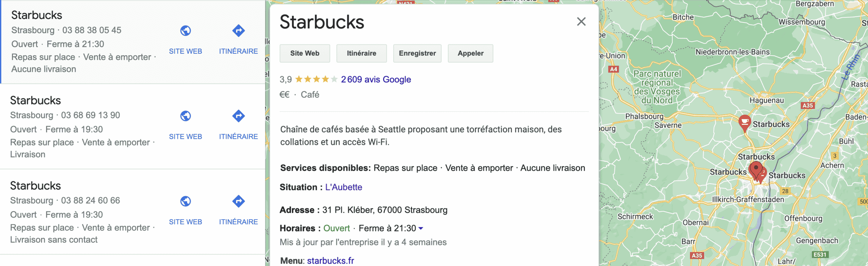Viewport: 868px width, 266px height.
Task: Close the Starbucks details panel
Action: coord(581,22)
